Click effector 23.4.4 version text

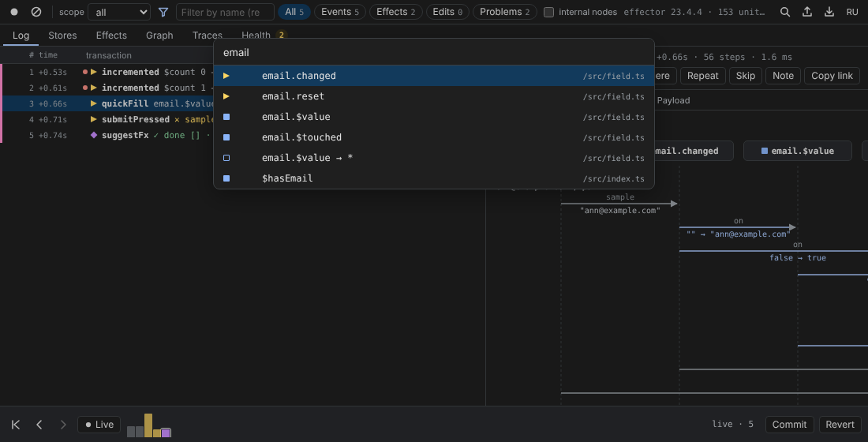(x=663, y=12)
